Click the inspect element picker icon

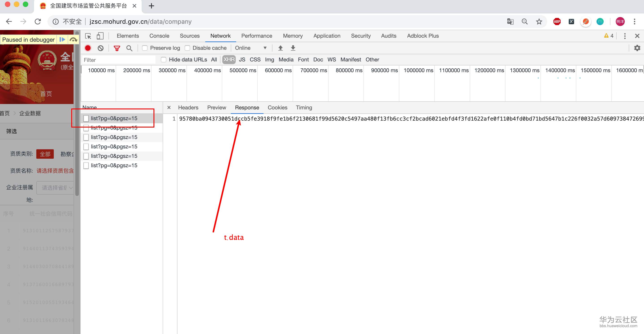pos(88,36)
